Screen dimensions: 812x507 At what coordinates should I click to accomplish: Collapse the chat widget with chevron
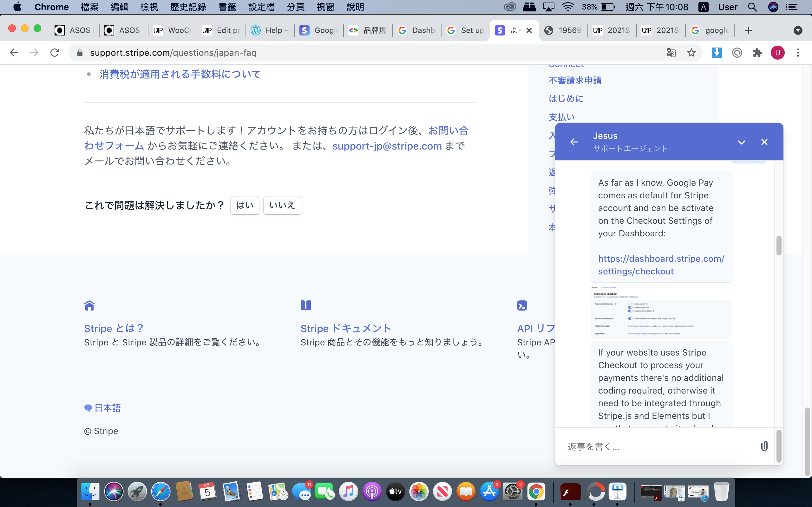point(742,142)
